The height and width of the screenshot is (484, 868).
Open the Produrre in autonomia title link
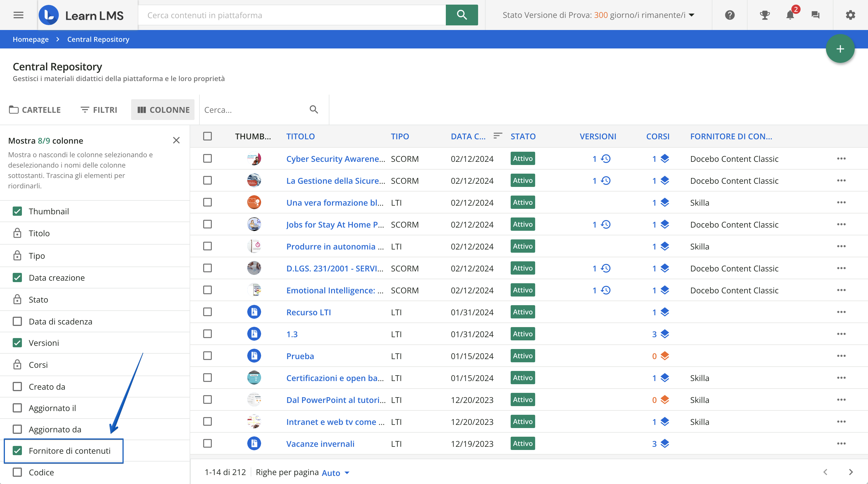click(x=335, y=246)
